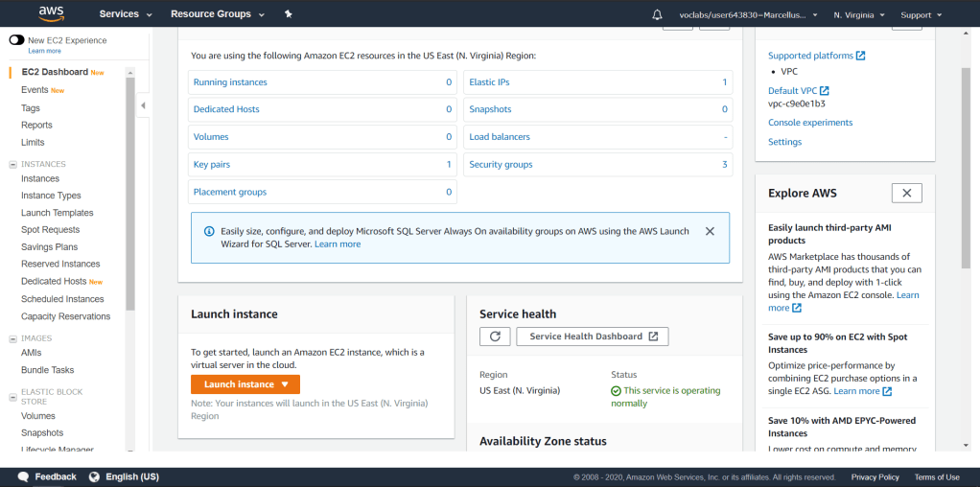
Task: Dismiss the SQL Server info banner
Action: point(710,231)
